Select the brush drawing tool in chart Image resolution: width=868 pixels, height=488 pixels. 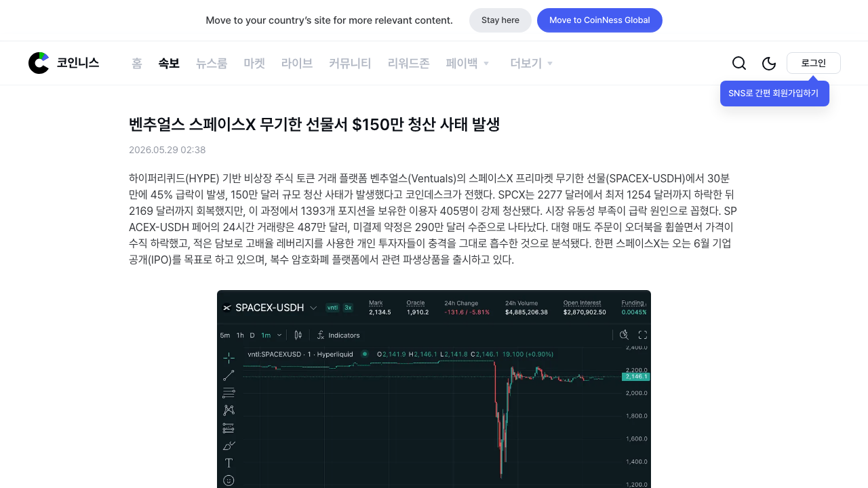(x=229, y=445)
